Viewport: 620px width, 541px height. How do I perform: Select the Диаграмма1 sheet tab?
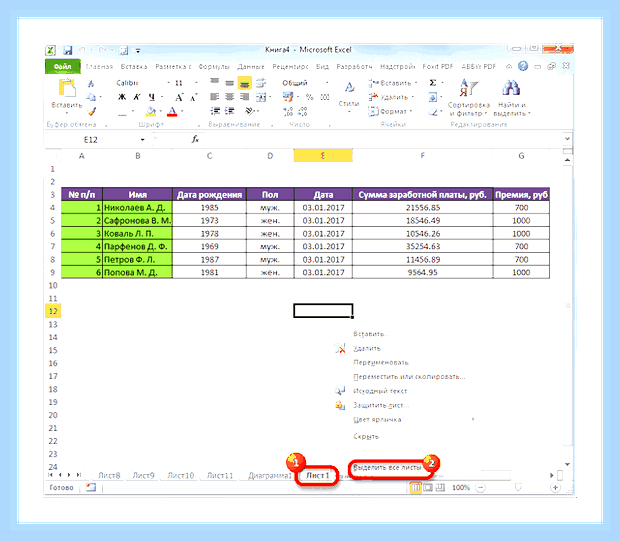(x=270, y=475)
